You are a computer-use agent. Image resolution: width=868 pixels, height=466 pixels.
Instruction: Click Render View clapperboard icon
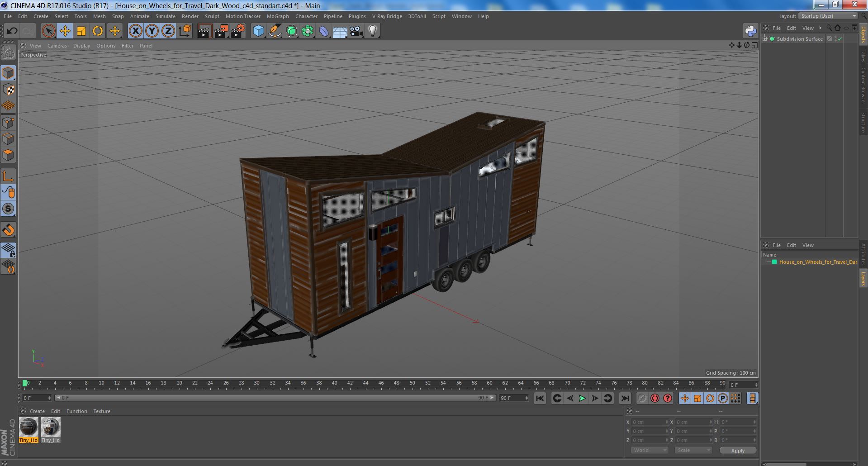(x=204, y=31)
